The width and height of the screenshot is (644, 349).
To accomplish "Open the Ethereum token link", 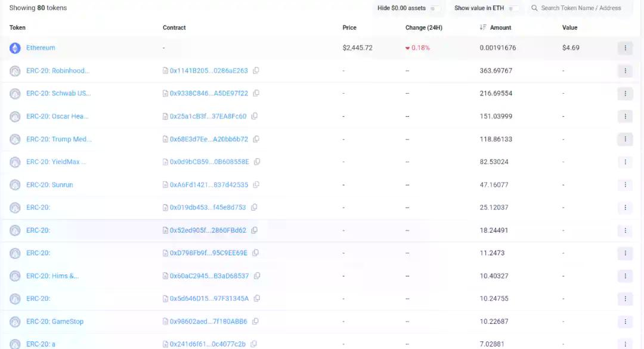I will 41,48.
